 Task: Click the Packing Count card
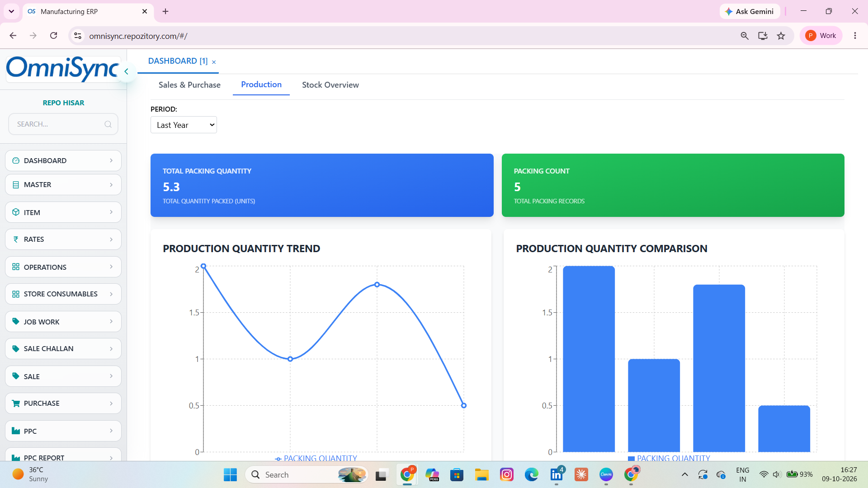[673, 185]
